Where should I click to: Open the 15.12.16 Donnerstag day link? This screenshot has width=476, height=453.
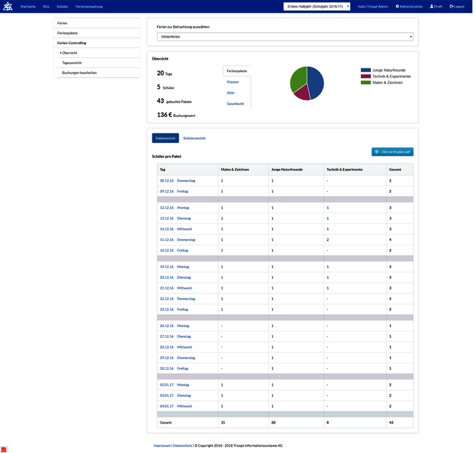coord(178,240)
